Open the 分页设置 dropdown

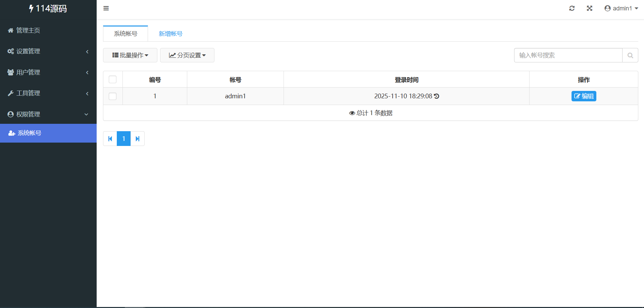[x=187, y=55]
